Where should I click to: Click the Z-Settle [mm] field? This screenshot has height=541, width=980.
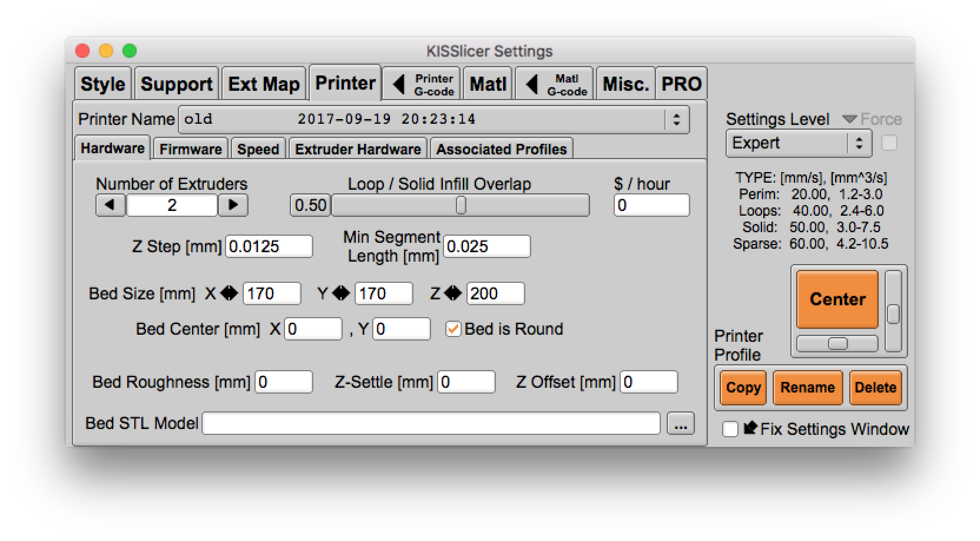(466, 382)
